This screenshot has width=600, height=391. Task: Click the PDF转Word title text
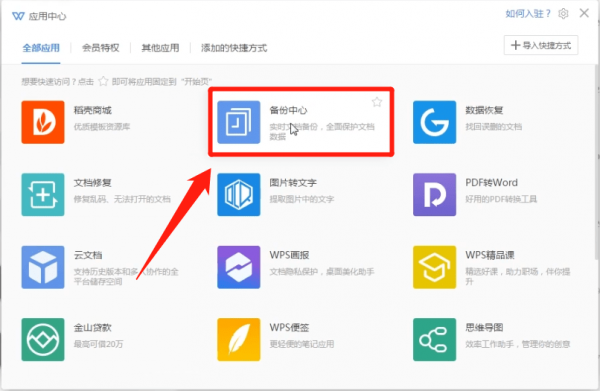click(x=491, y=182)
